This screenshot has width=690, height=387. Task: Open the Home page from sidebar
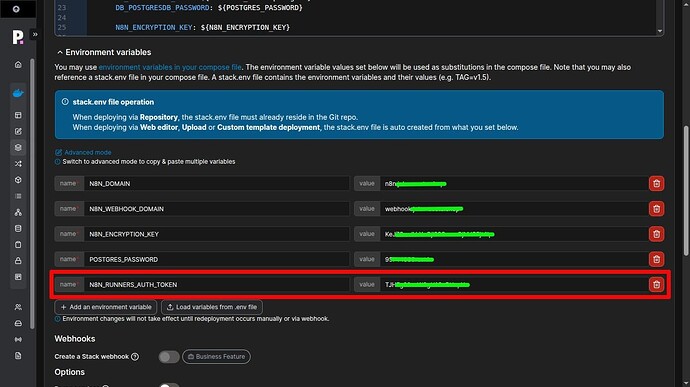tap(18, 65)
